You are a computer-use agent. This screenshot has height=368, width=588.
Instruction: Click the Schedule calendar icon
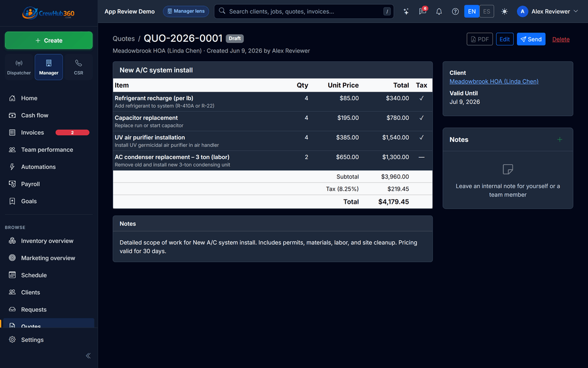(12, 275)
